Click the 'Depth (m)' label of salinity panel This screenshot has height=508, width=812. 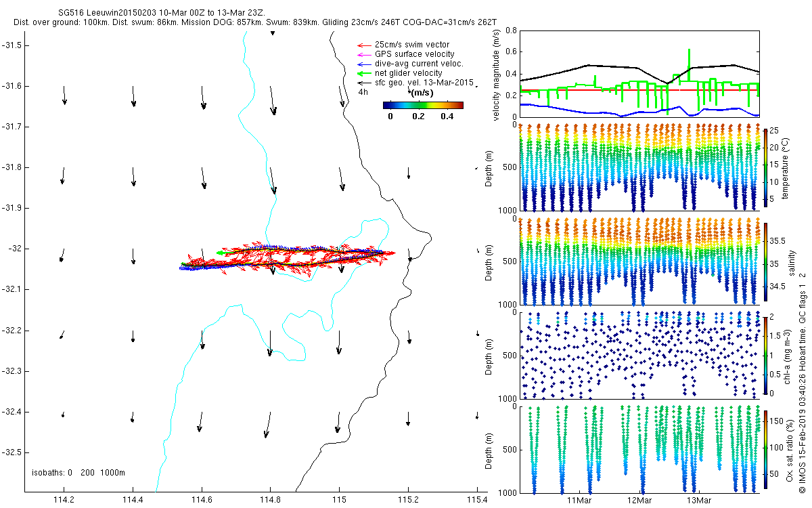coord(489,261)
